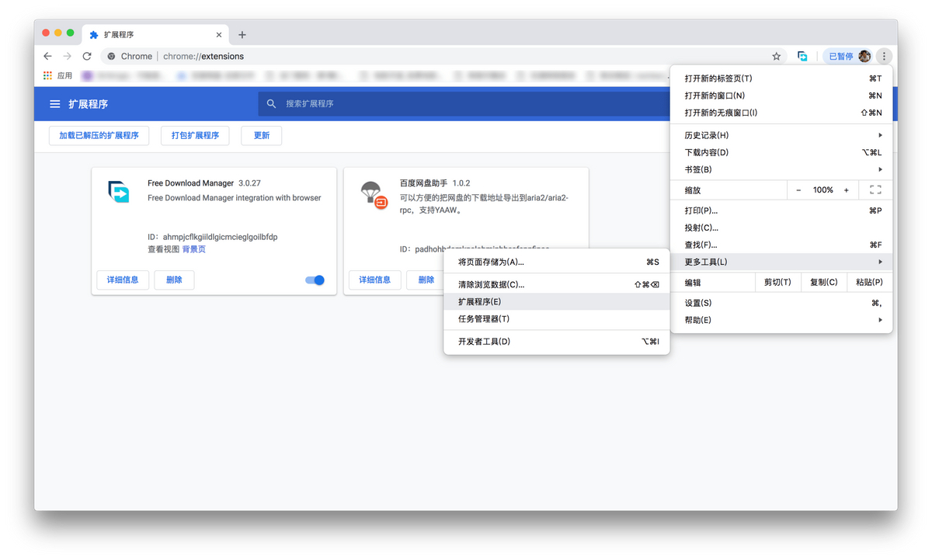Open the 背景页 link

tap(194, 249)
